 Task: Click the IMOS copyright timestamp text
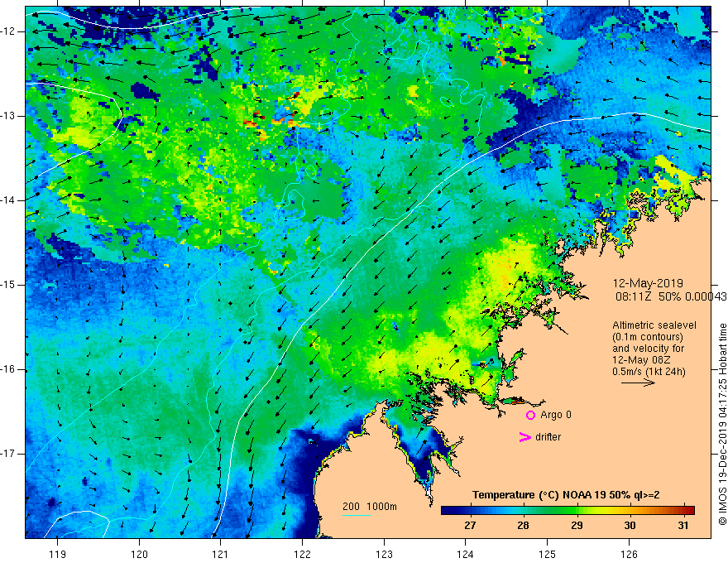coord(722,424)
